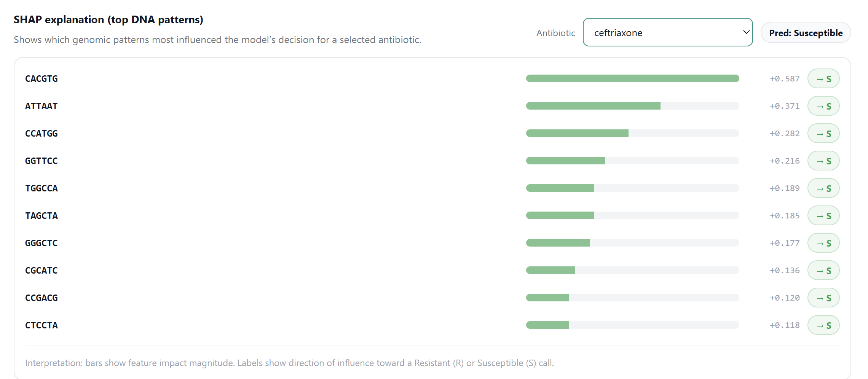Click the →S badge for GGTTCC
Viewport: 868px width, 379px height.
(823, 161)
